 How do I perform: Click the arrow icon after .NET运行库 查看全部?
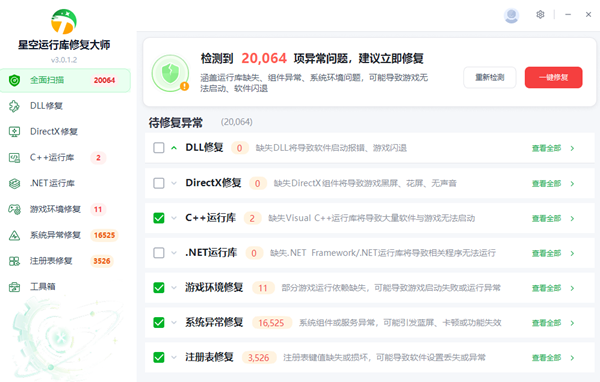tap(572, 253)
